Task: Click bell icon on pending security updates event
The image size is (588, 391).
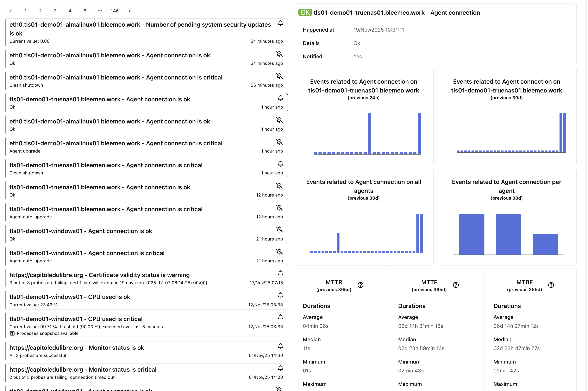Action: 280,23
